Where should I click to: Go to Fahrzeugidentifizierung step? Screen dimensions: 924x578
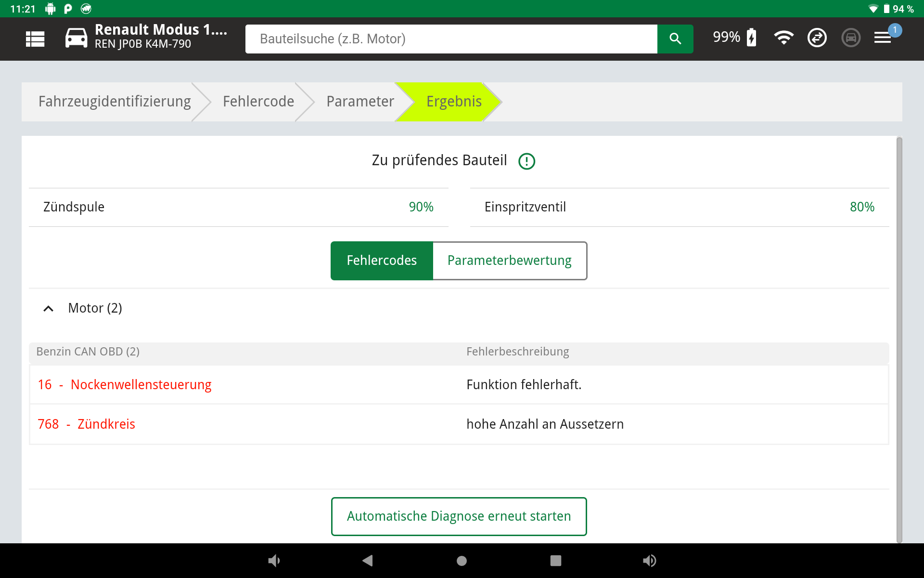[x=115, y=102]
